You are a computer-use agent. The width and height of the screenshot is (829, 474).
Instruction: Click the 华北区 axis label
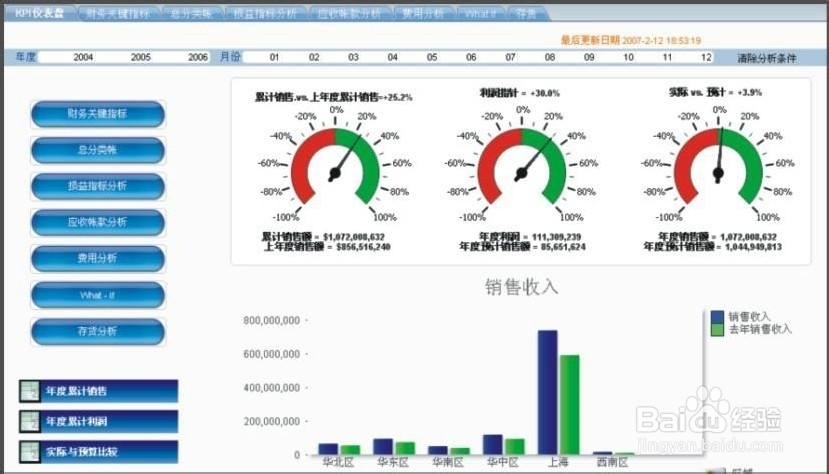click(x=338, y=462)
